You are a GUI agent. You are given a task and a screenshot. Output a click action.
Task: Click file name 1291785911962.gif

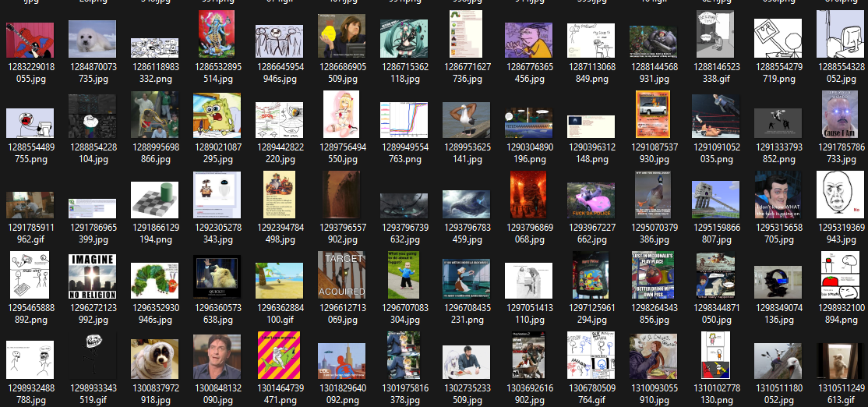[30, 234]
